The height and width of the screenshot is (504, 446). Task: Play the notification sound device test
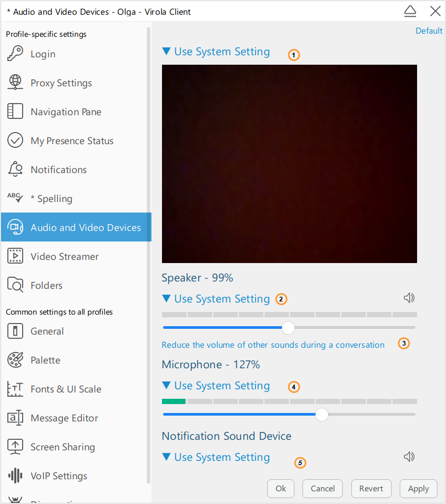pos(409,457)
